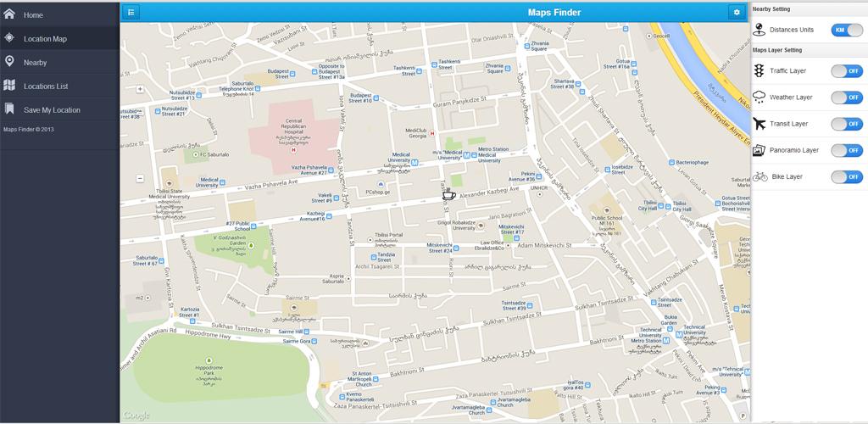Click the Grigol Robakidze University marker
Viewport: 868px width, 424px height.
click(481, 225)
